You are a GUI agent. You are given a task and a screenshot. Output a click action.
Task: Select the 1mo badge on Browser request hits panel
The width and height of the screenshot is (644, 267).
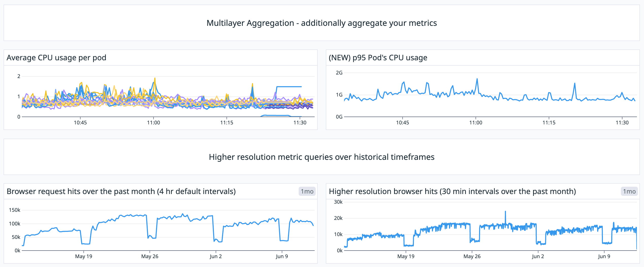pyautogui.click(x=308, y=192)
